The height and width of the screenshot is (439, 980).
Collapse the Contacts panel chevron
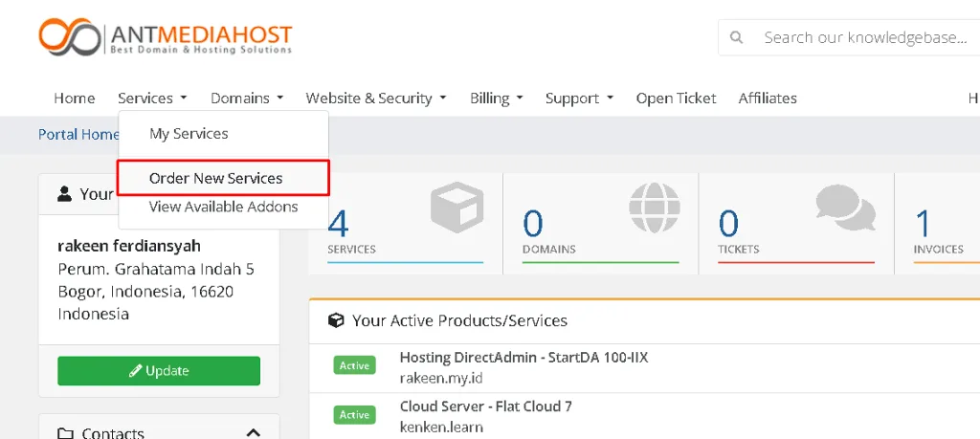(253, 433)
